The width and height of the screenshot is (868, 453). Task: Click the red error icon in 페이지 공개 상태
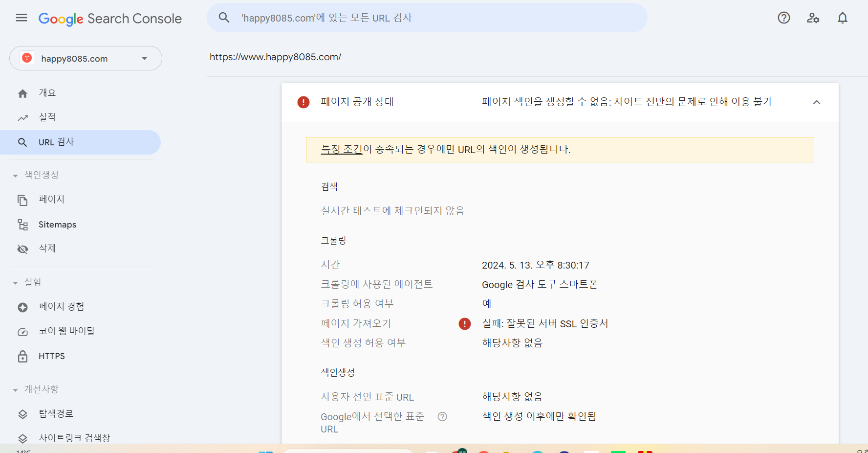304,102
